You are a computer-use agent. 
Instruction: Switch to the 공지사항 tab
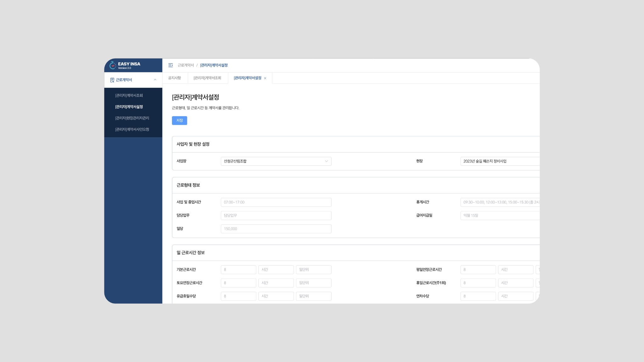175,78
